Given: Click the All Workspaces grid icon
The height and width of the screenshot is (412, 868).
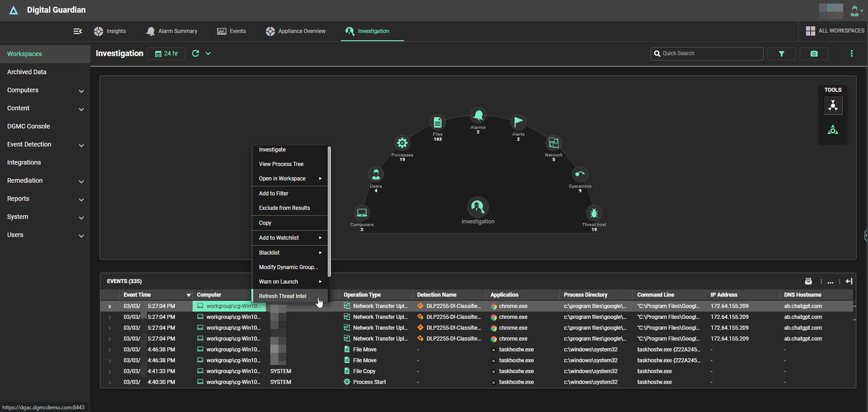Looking at the screenshot, I should (810, 31).
